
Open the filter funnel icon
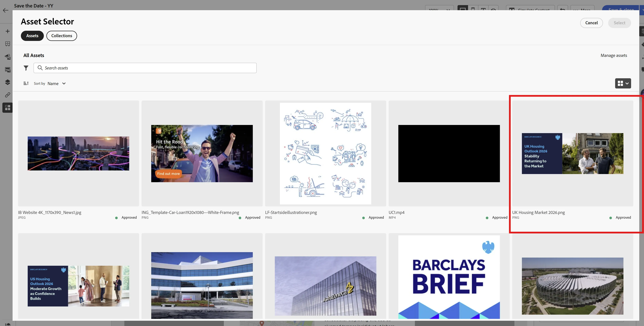[x=26, y=68]
